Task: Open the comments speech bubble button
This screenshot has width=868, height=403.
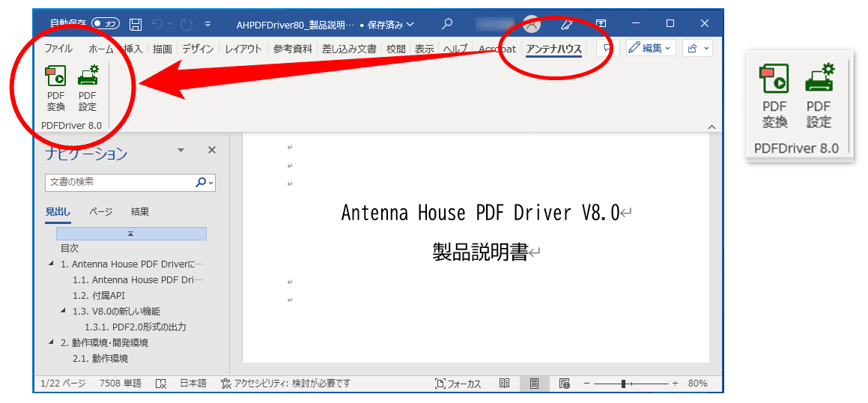Action: point(607,48)
